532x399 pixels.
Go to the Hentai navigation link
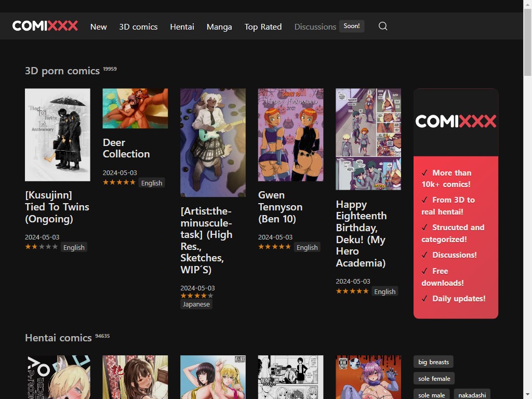click(182, 27)
